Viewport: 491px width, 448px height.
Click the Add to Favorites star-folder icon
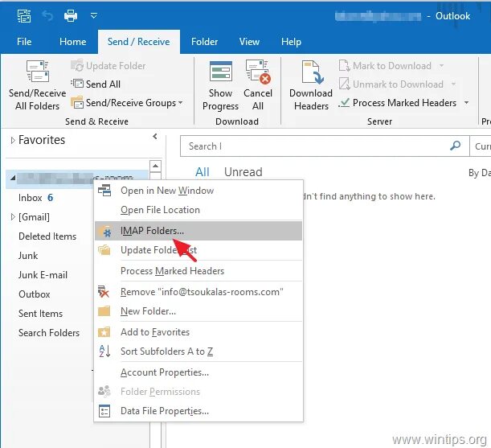click(104, 331)
